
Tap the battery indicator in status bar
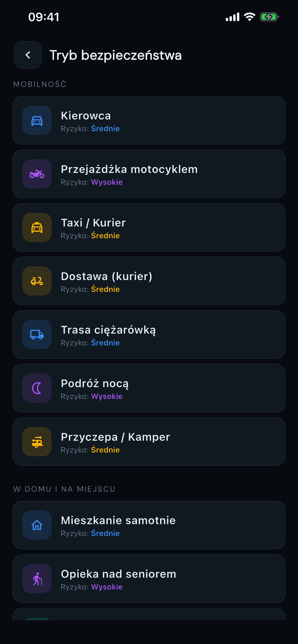269,17
